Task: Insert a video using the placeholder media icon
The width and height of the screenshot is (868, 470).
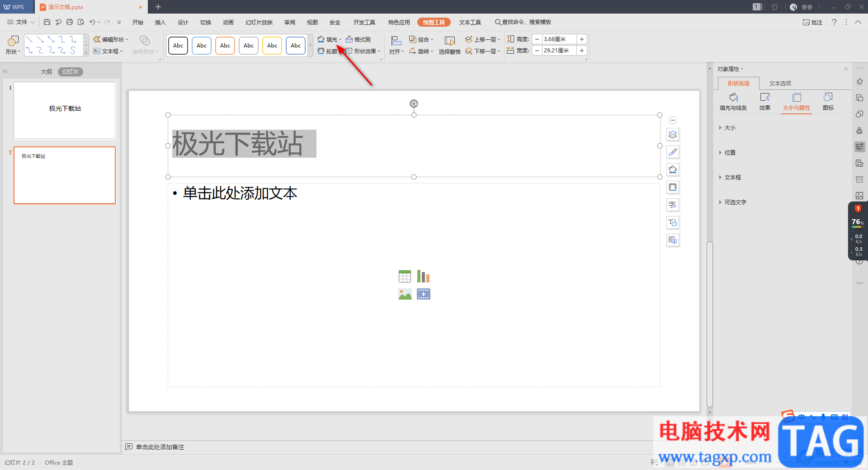Action: tap(423, 294)
